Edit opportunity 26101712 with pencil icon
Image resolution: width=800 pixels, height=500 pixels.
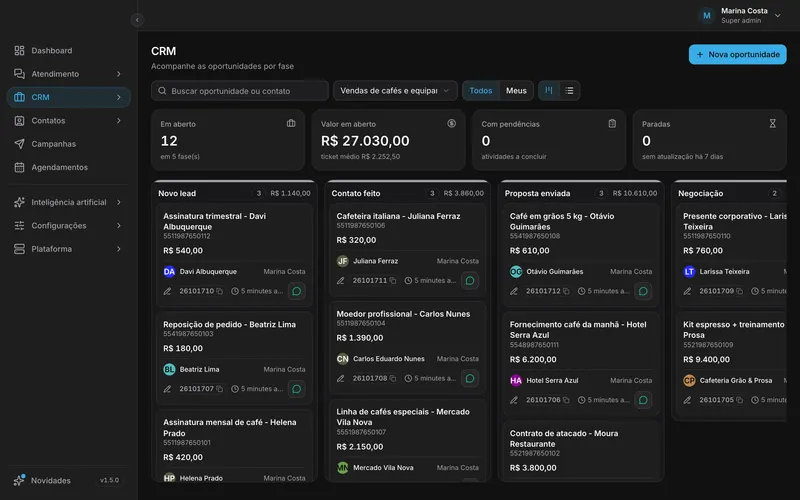coord(514,291)
